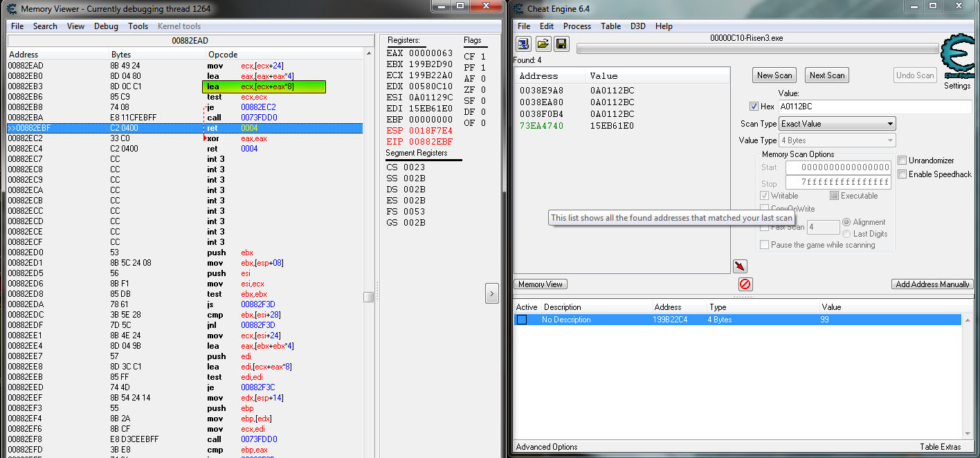Click the open folder icon
The image size is (980, 458).
(x=543, y=44)
